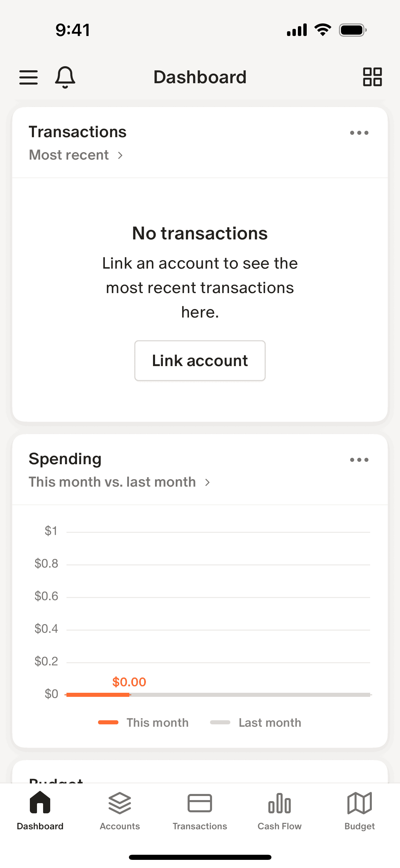Viewport: 400px width, 868px height.
Task: Tap This month vs. last month link
Action: (112, 482)
